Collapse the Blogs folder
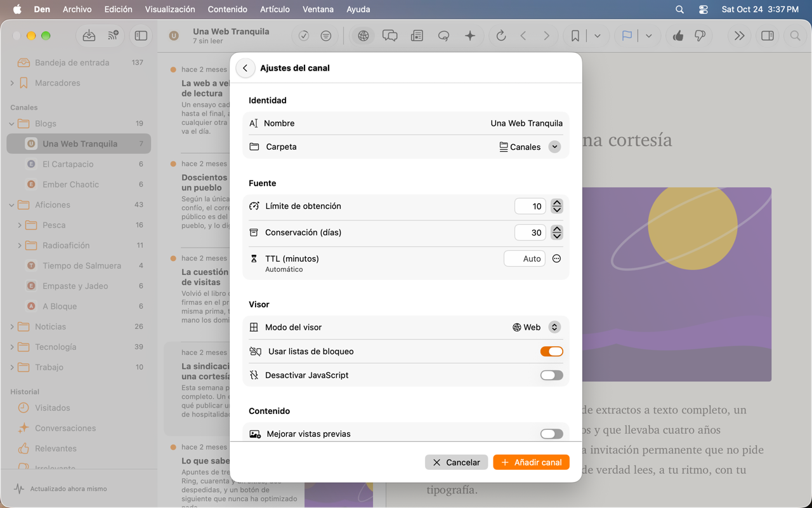Image resolution: width=812 pixels, height=508 pixels. pos(12,124)
